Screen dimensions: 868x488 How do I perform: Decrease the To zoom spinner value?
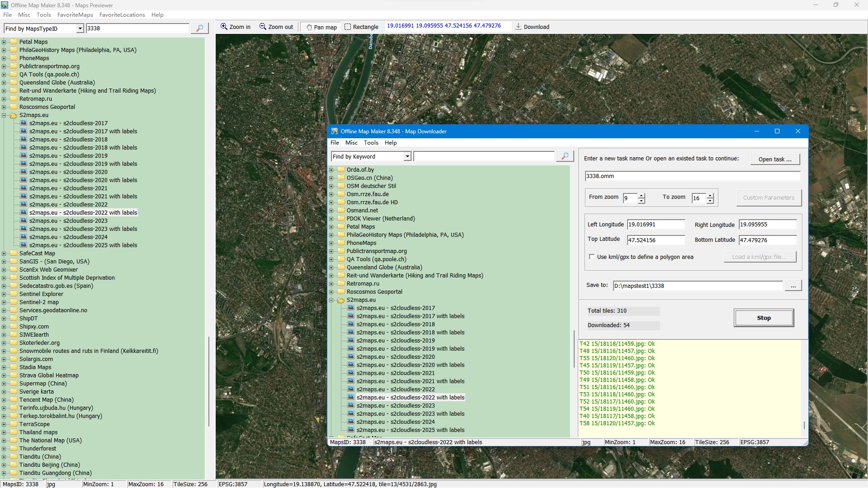coord(710,201)
